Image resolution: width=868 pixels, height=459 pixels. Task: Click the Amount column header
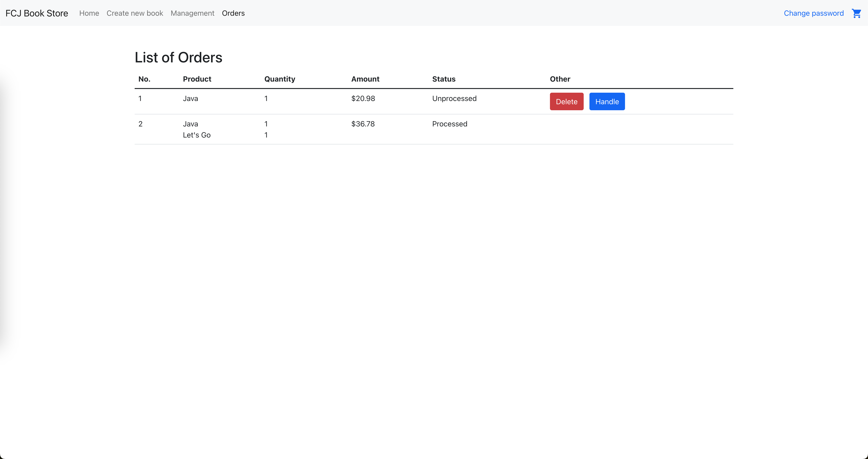pyautogui.click(x=365, y=79)
